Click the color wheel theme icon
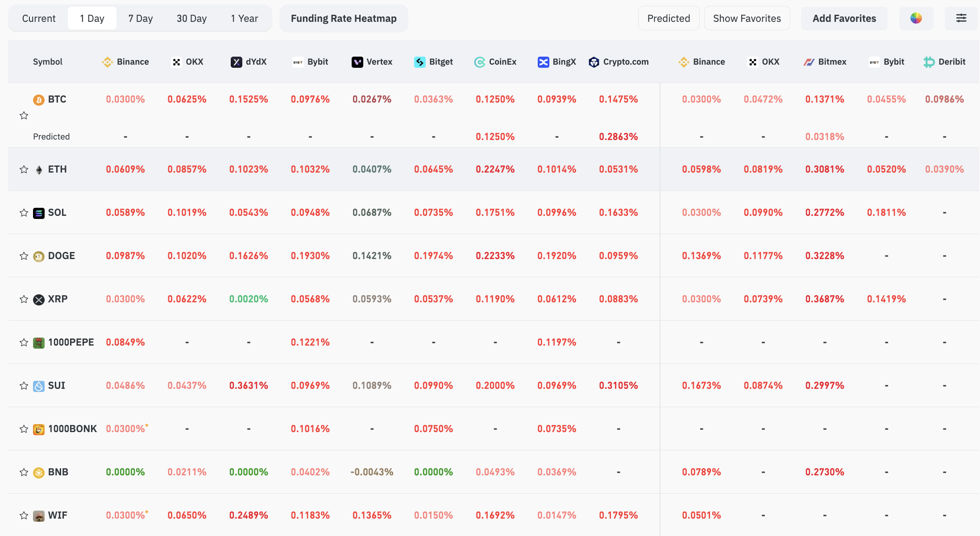 pos(916,18)
